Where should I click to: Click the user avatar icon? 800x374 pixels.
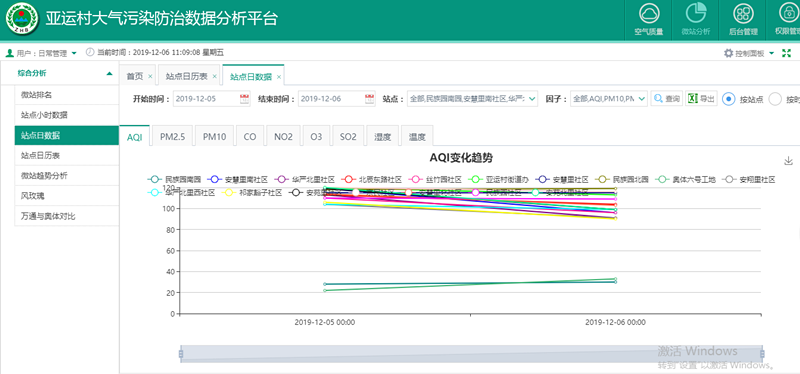point(9,53)
